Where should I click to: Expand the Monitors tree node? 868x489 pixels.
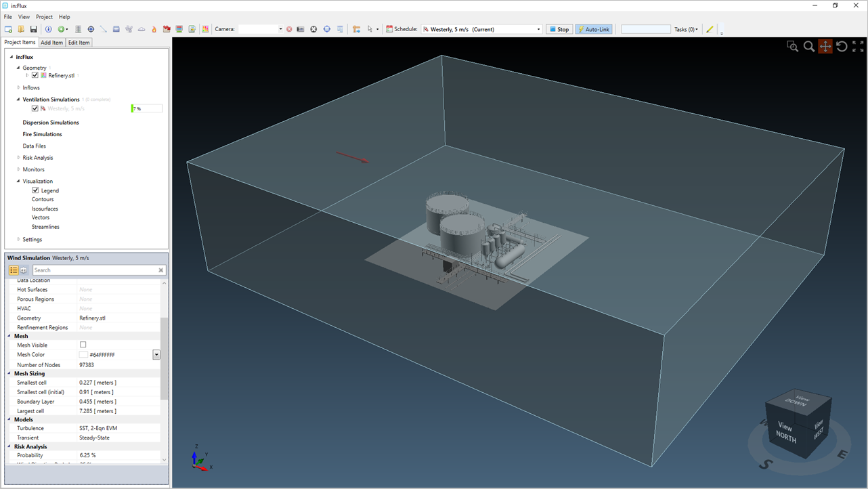19,169
